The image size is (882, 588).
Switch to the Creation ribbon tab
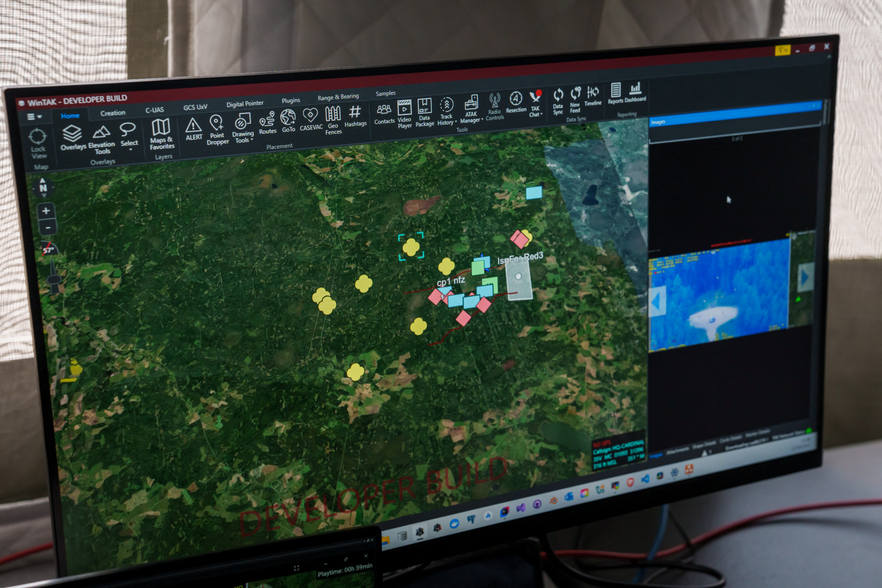(x=113, y=113)
